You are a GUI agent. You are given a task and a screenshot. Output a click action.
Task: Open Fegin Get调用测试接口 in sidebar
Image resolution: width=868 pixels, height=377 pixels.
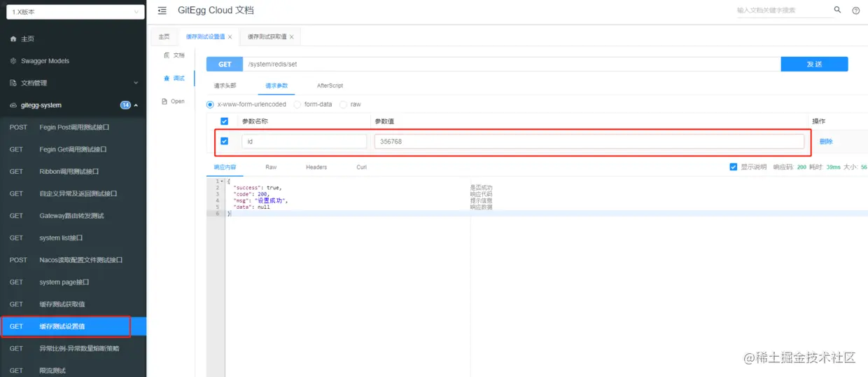coord(73,149)
